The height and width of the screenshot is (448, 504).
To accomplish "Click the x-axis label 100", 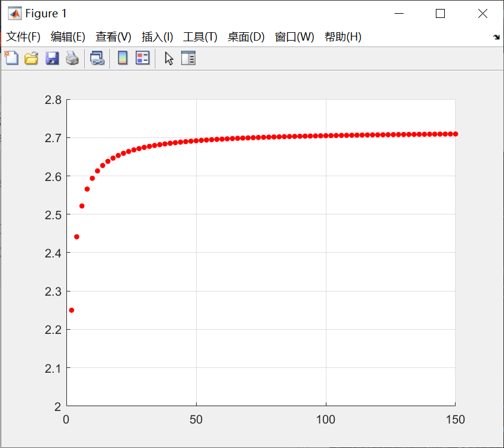I will [x=326, y=419].
